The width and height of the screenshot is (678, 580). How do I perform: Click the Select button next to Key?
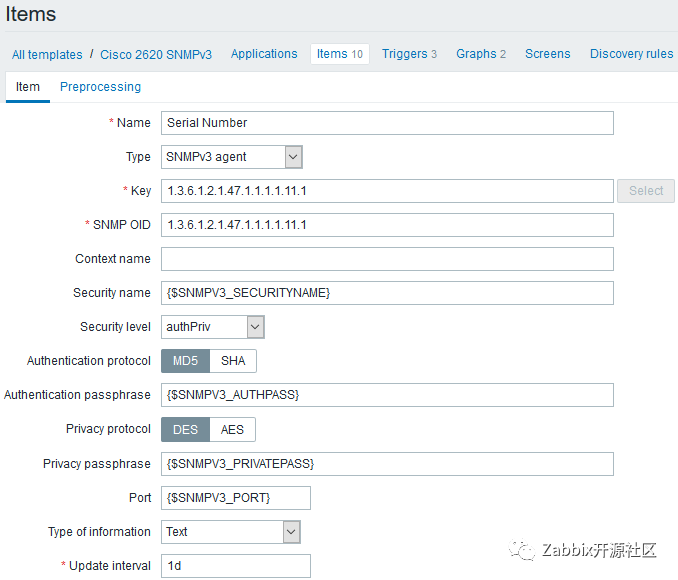pyautogui.click(x=646, y=191)
